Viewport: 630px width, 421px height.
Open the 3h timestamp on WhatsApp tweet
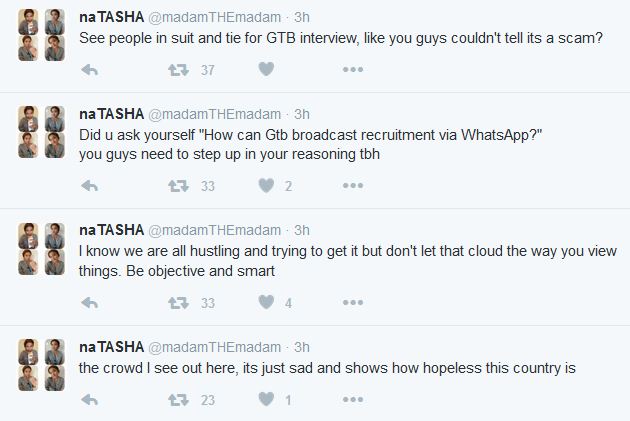point(302,113)
